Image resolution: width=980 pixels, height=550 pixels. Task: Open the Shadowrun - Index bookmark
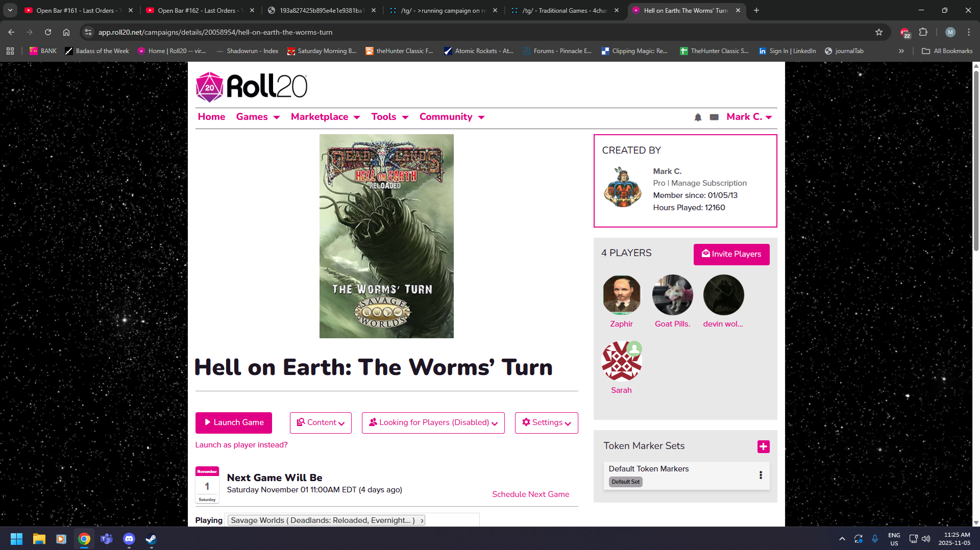tap(247, 51)
